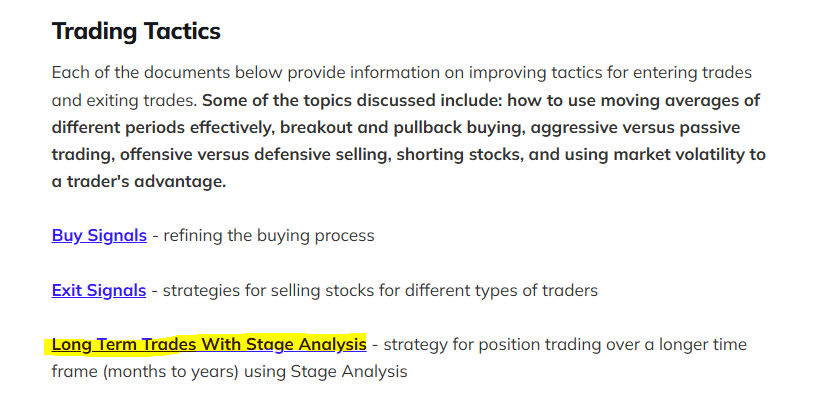Viewport: 819px width, 402px height.
Task: Click the bold words 'breakout and pullback buying'
Action: pyautogui.click(x=402, y=128)
